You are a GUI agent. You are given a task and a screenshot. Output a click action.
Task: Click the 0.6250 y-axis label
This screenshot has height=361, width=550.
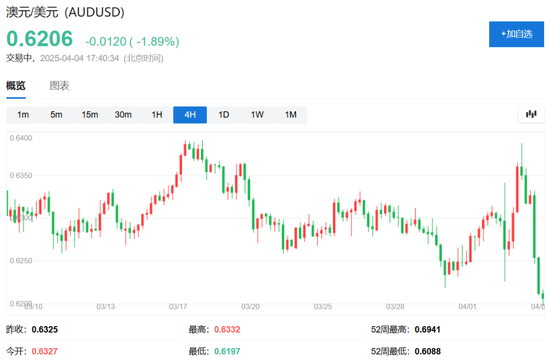[21, 261]
